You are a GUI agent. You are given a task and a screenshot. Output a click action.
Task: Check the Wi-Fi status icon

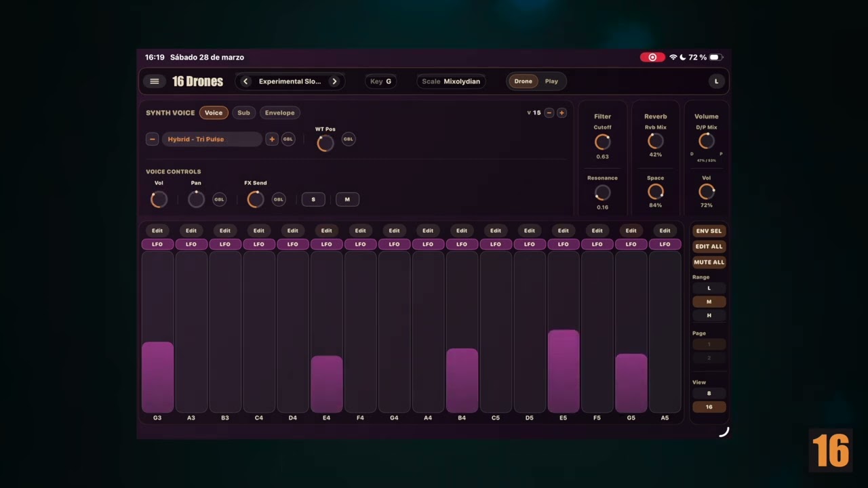point(673,58)
